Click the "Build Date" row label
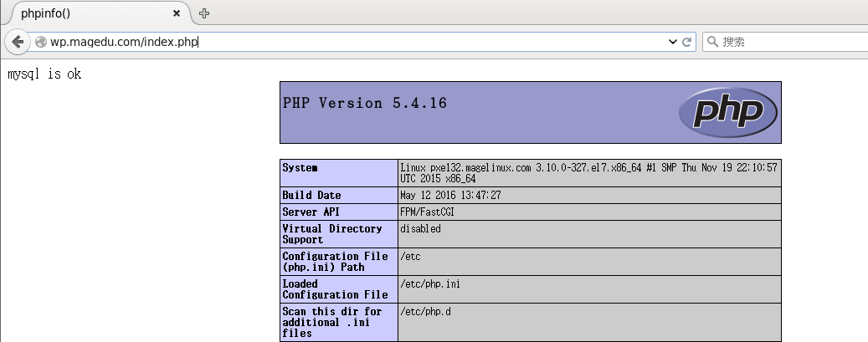Screen dimensions: 868x342 coord(311,196)
